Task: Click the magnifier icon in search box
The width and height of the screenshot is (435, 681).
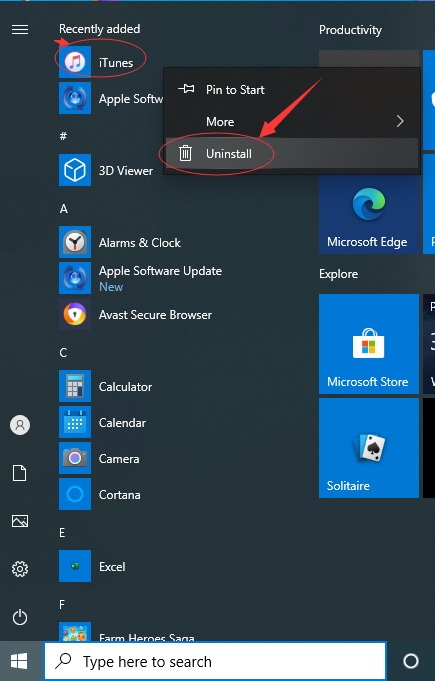Action: coord(63,661)
